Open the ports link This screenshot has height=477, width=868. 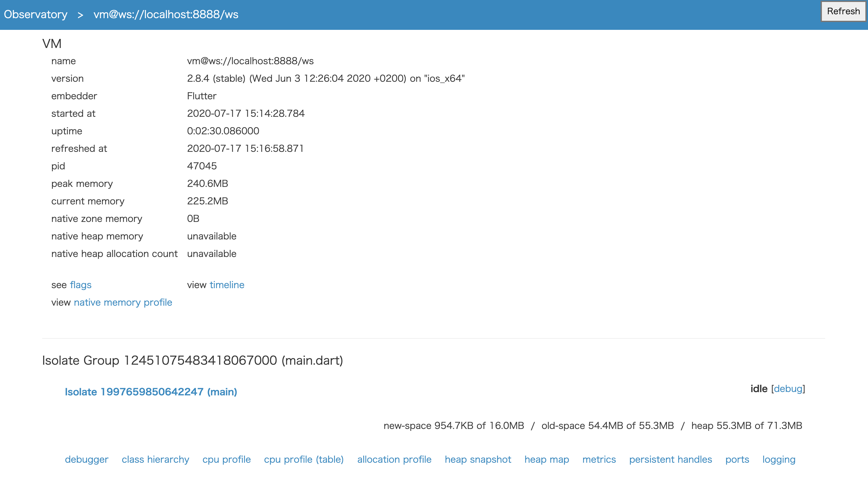(737, 459)
